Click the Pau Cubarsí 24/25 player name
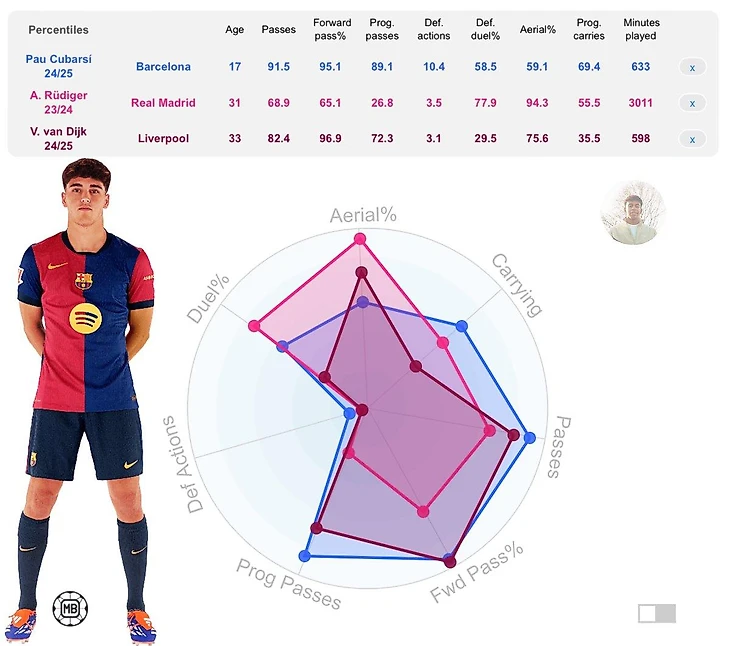 tap(58, 66)
